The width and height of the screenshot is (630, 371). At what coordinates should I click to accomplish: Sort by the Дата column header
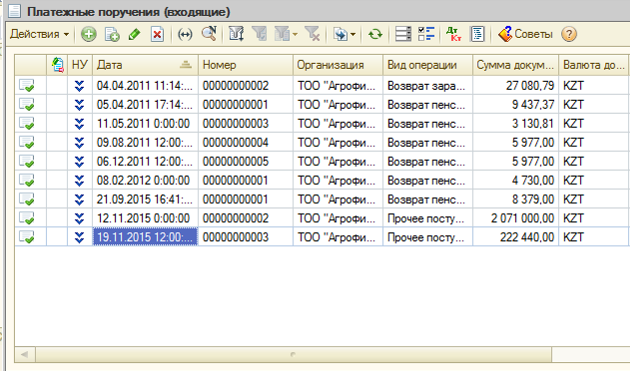[145, 65]
